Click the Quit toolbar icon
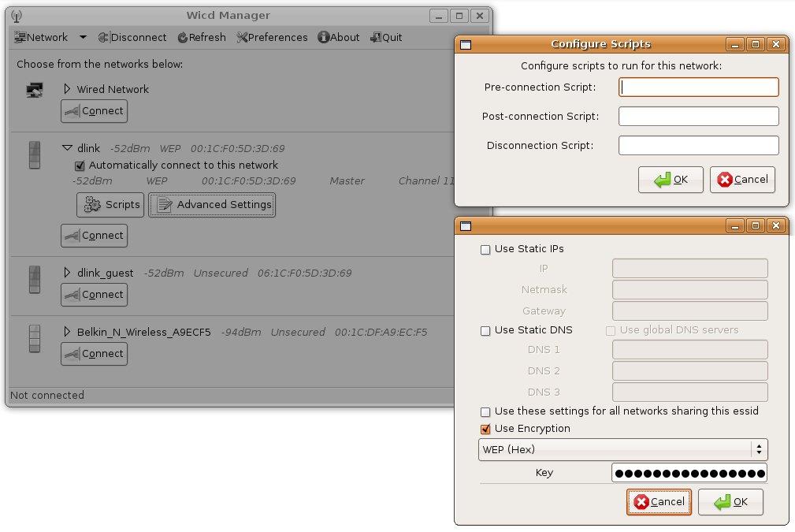This screenshot has width=795, height=532. pos(376,37)
